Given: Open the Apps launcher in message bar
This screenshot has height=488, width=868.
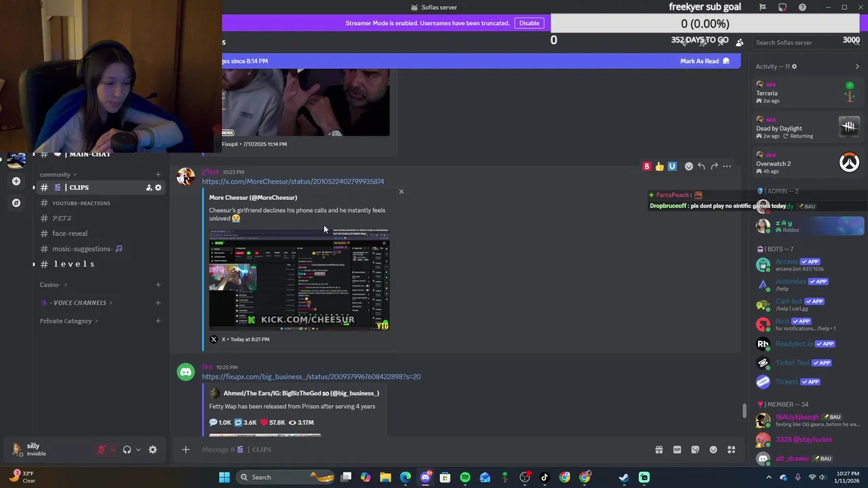Looking at the screenshot, I should (731, 449).
